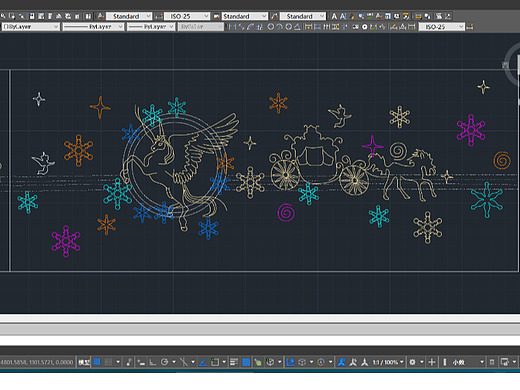Open the ISO-25 dimension style dropdown in top row
The width and height of the screenshot is (520, 390).
tap(187, 16)
